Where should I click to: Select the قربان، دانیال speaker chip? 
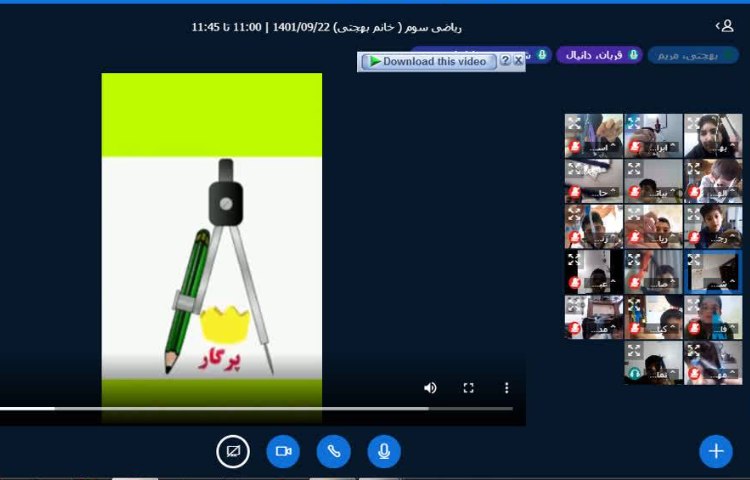point(599,55)
